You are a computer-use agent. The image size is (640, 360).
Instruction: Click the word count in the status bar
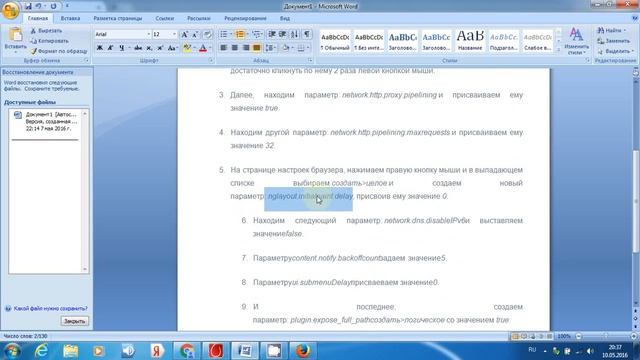tap(25, 336)
